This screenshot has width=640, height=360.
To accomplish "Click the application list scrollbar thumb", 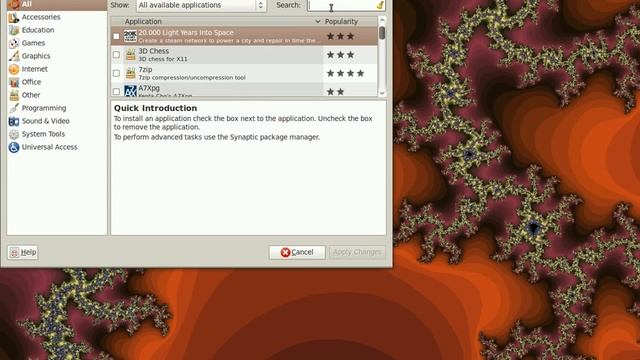I will click(x=382, y=33).
